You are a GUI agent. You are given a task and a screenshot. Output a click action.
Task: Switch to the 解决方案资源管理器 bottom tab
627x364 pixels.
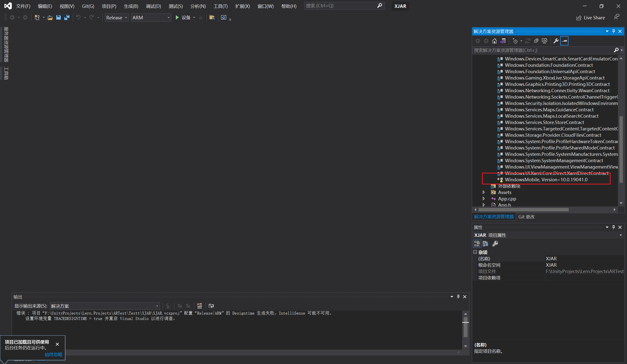[x=494, y=217]
